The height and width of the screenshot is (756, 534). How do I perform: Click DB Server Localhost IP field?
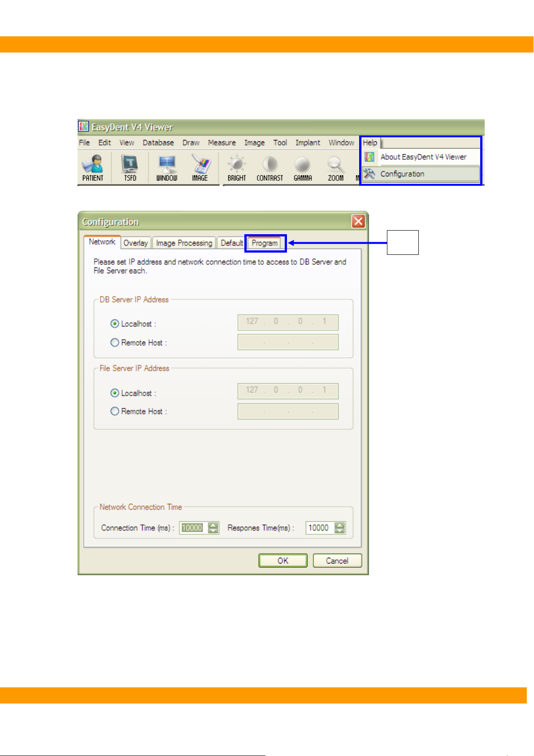pos(288,322)
